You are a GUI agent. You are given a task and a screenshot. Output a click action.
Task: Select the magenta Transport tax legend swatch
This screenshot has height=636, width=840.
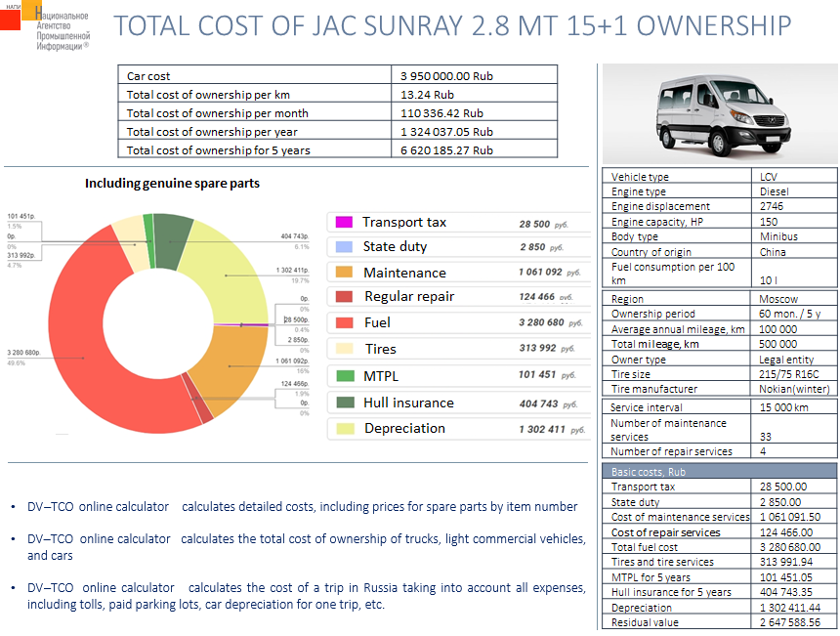[x=343, y=223]
